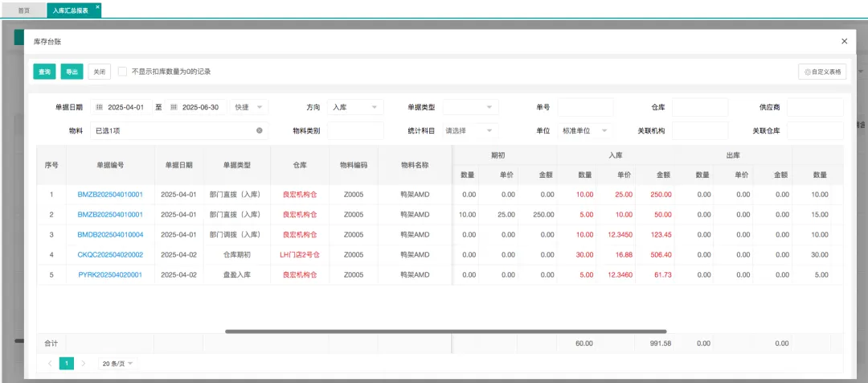The height and width of the screenshot is (383, 868).
Task: Close the 库存台账 dialog with the X
Action: coord(844,40)
